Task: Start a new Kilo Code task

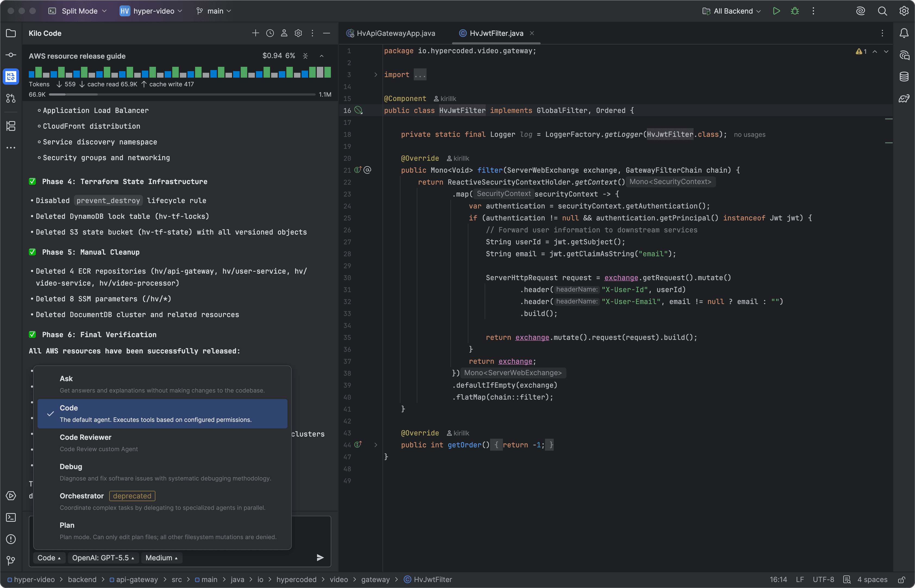Action: (x=256, y=33)
